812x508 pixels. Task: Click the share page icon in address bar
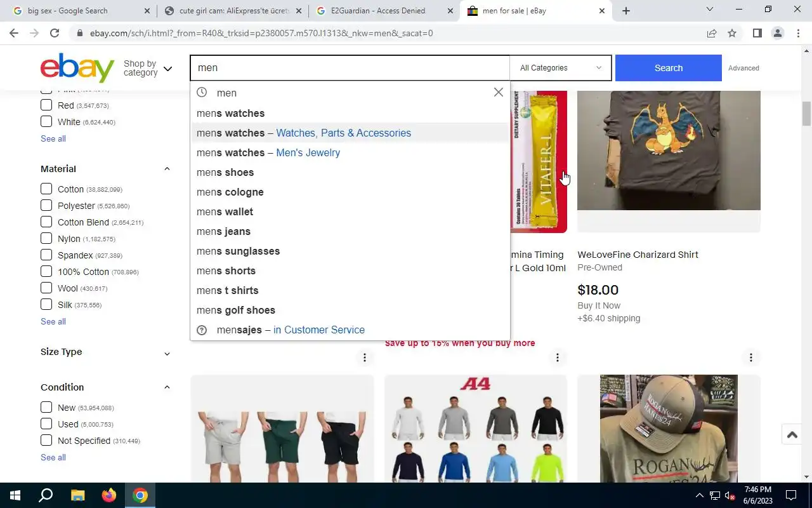[712, 33]
